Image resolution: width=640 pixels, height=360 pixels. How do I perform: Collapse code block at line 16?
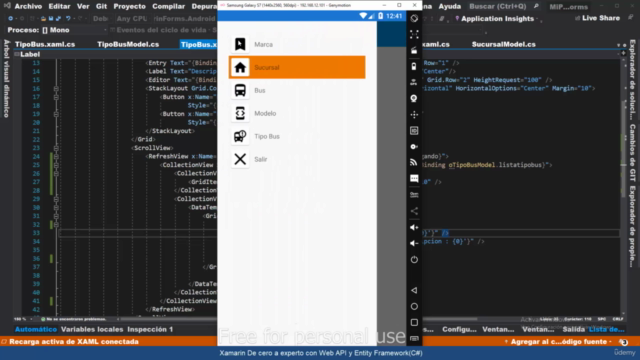tap(56, 89)
